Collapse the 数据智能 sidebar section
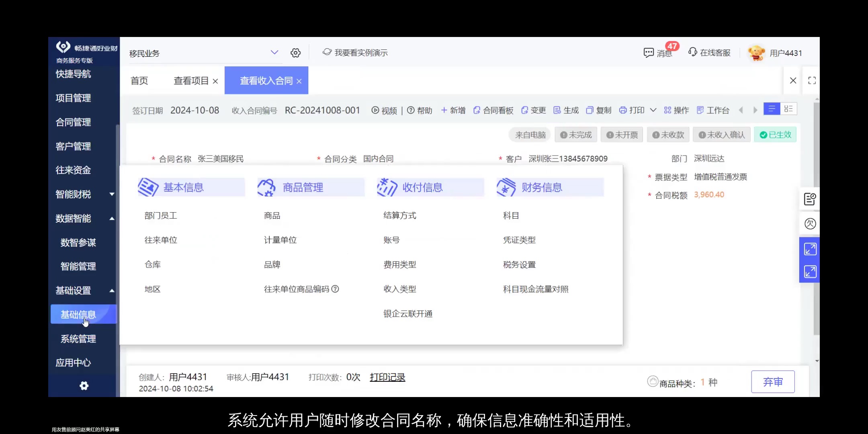The width and height of the screenshot is (868, 434). (x=111, y=218)
